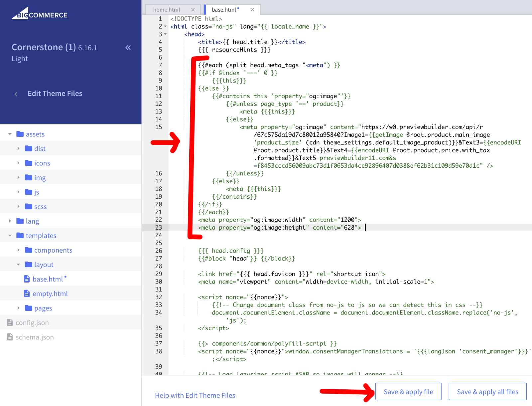Expand the js folder arrow
This screenshot has width=532, height=406.
pyautogui.click(x=18, y=192)
